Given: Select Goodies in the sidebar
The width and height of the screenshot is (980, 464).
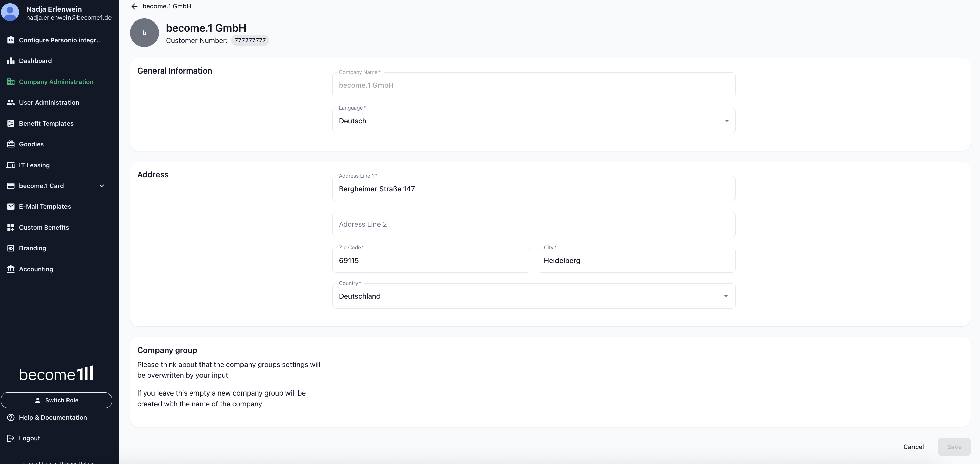Looking at the screenshot, I should 31,144.
